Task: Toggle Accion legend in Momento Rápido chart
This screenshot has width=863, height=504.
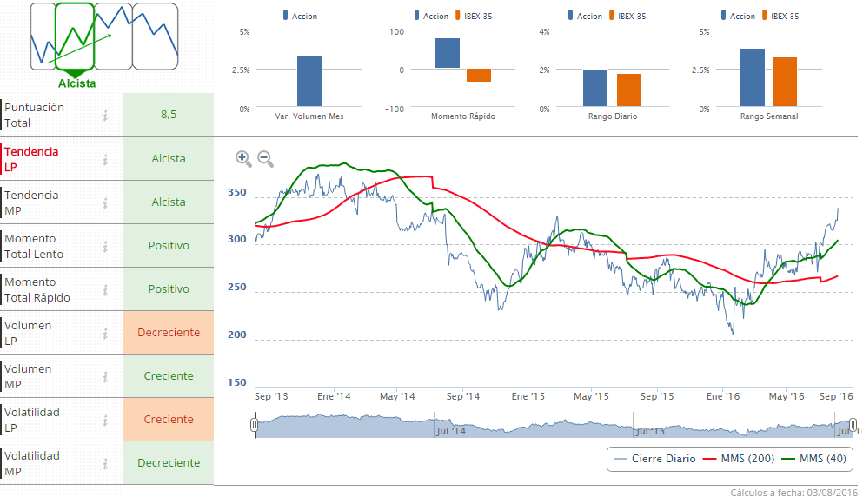Action: (431, 16)
